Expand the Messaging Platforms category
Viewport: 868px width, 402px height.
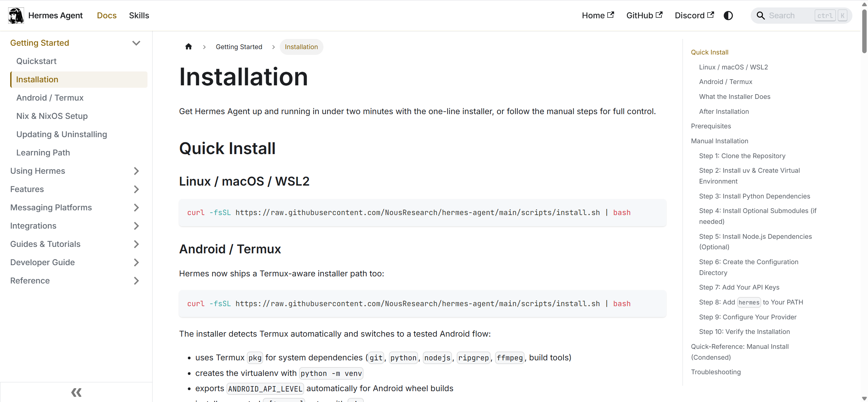(136, 208)
